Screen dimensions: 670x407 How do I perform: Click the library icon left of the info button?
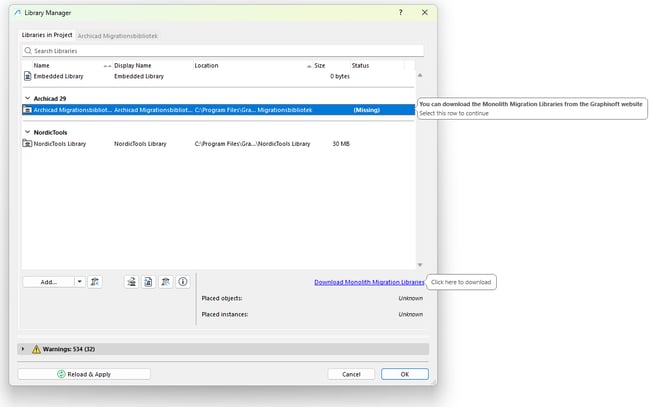coord(166,282)
